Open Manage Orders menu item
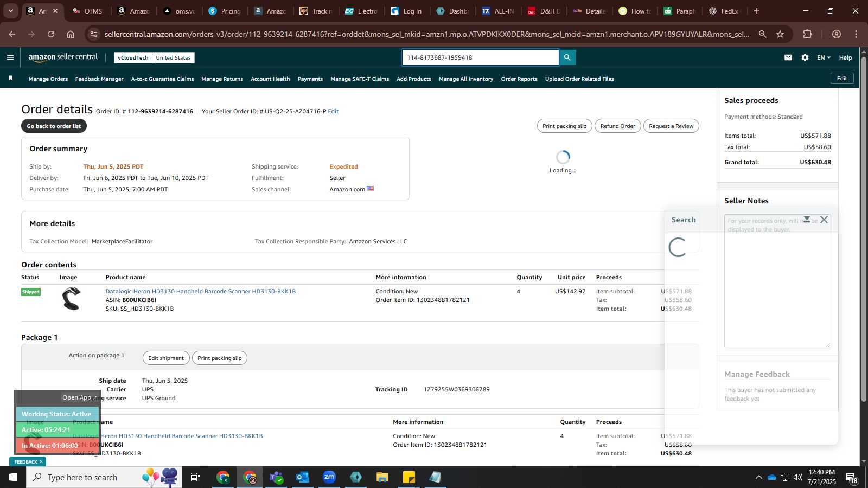The width and height of the screenshot is (868, 488). [48, 79]
